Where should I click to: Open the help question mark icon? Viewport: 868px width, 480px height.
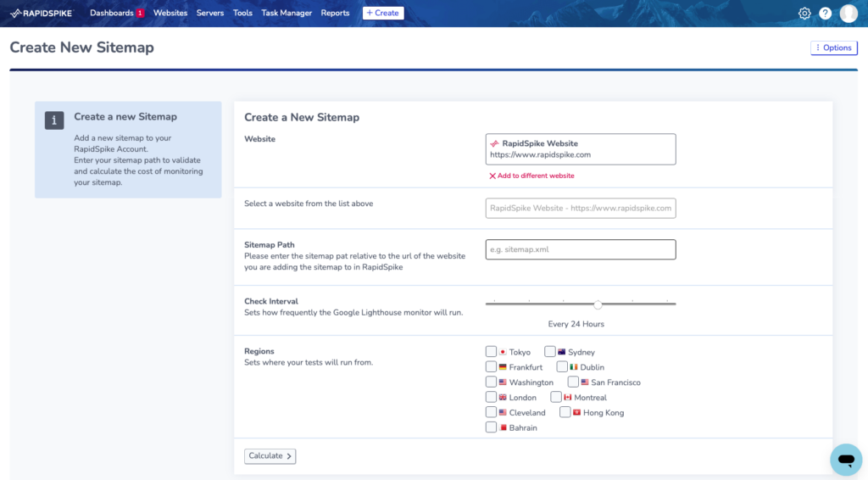826,14
